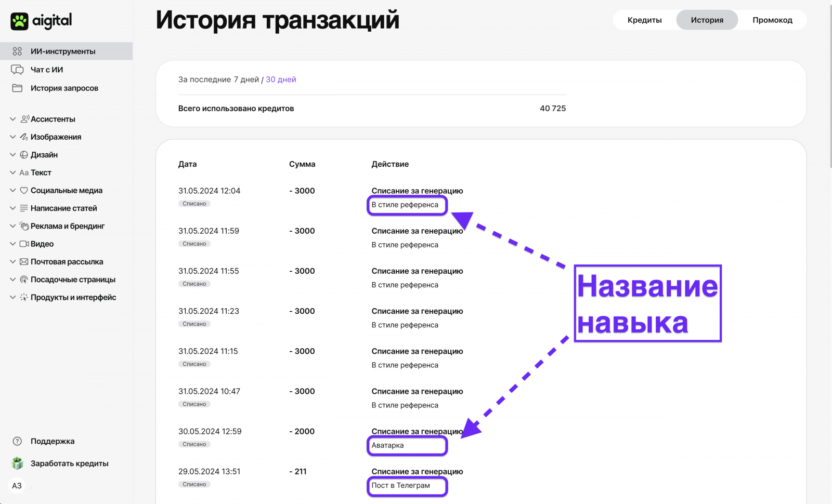Screen dimensions: 832x504
Task: Click the Дата column header
Action: (x=188, y=164)
